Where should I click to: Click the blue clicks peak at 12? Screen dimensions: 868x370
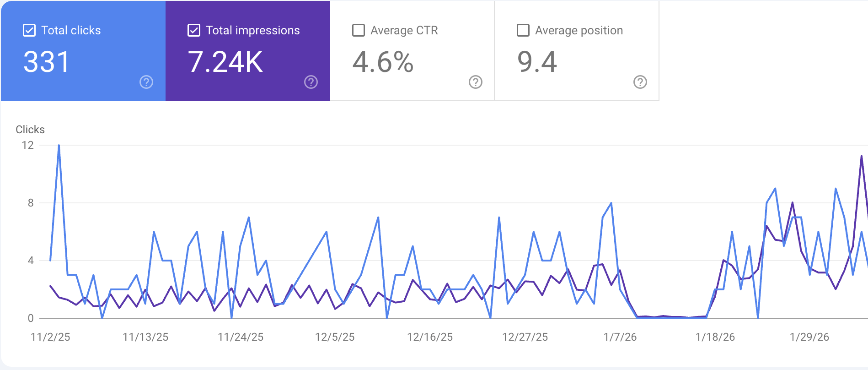(x=59, y=146)
